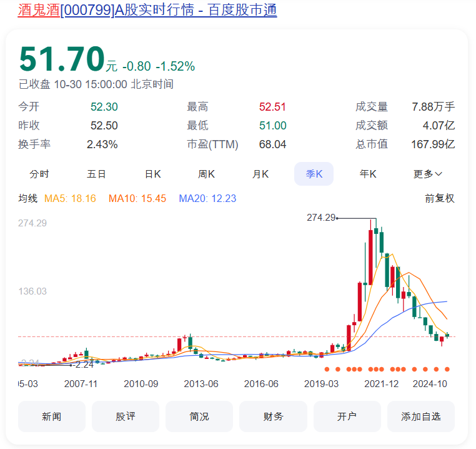476x449 pixels.
Task: Click the 2010-09 date axis label
Action: pyautogui.click(x=141, y=383)
